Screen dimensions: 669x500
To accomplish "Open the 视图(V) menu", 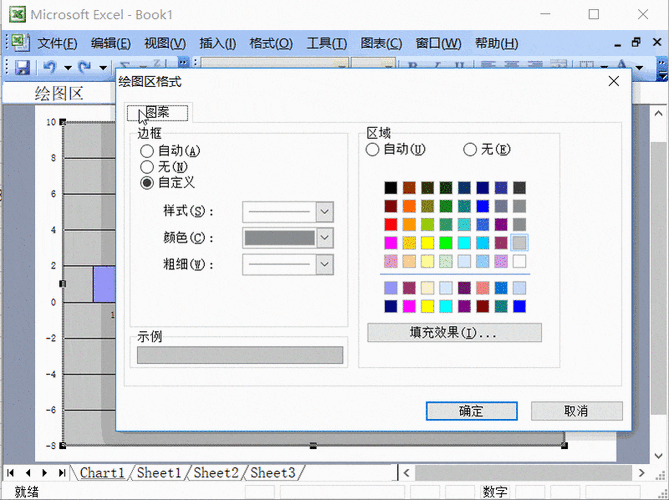I will coord(165,43).
